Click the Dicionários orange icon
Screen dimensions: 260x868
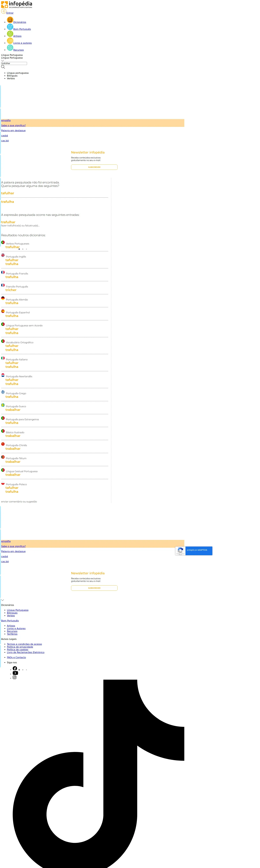[10, 20]
